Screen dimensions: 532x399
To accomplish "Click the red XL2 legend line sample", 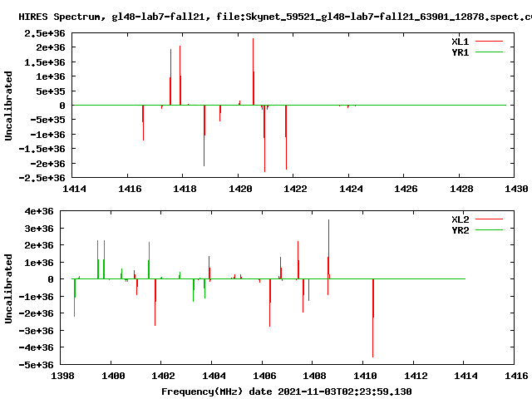I will tap(489, 219).
